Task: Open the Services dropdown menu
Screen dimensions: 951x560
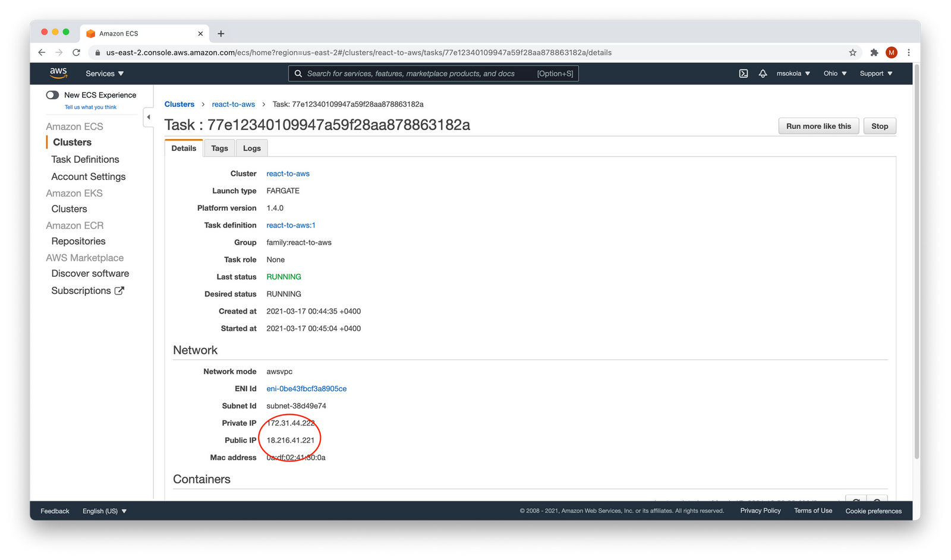Action: coord(105,74)
